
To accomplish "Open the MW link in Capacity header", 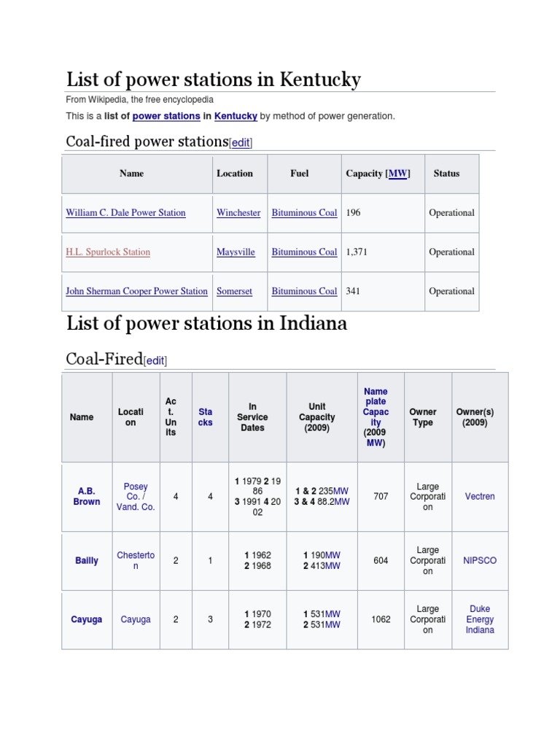I will [x=397, y=174].
